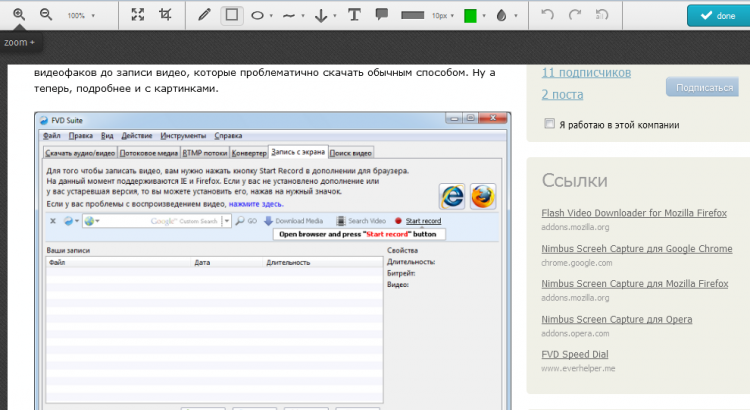Open the 11 подписчиков link

tap(586, 73)
